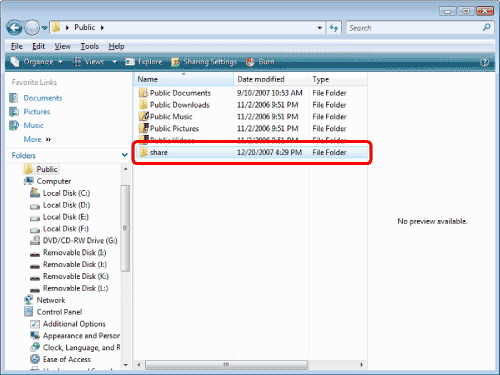Expand the arrow after Public breadcrumb

pos(102,28)
